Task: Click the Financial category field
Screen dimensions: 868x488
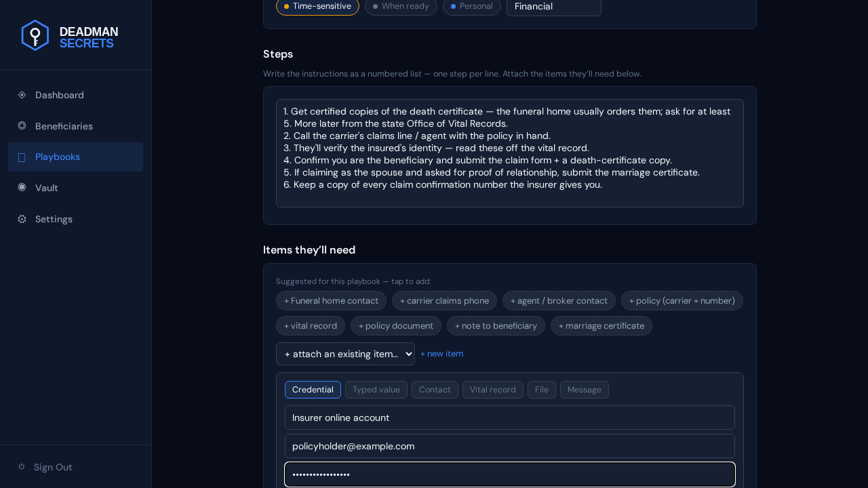Action: (554, 6)
